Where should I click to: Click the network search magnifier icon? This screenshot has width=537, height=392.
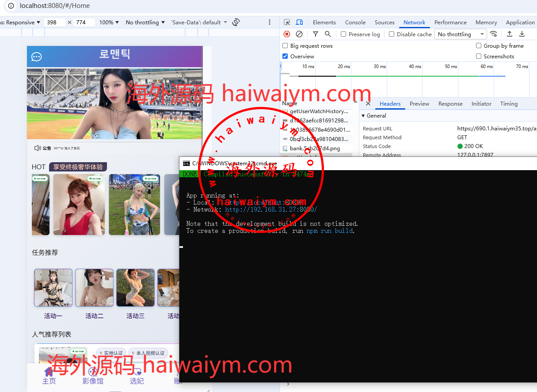328,34
